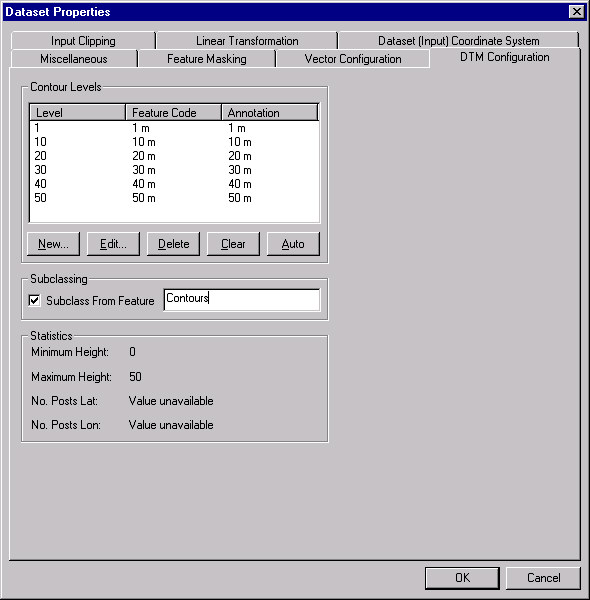Click the Annotation column header
This screenshot has height=600, width=590.
[270, 112]
